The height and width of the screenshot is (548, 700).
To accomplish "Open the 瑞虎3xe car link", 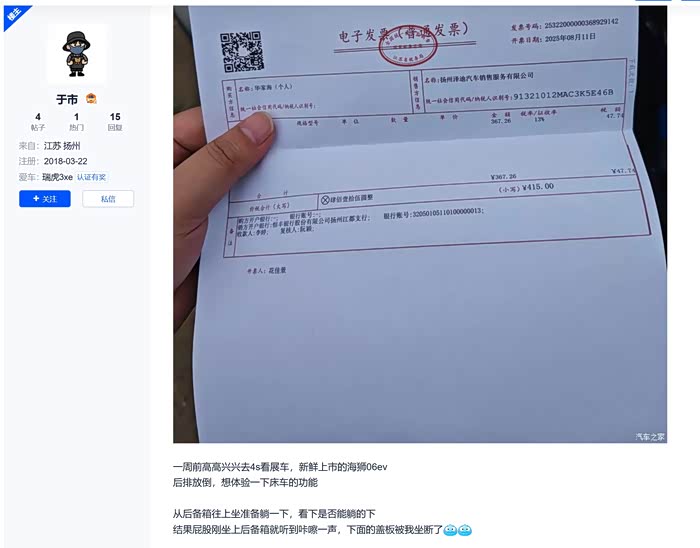I will point(58,177).
